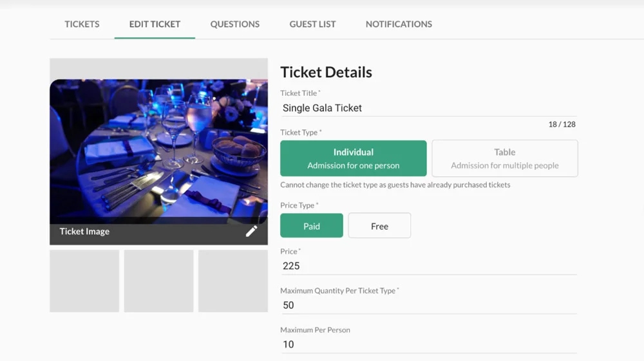Screen dimensions: 644x361
Task: Click the Ticket Image caption bar
Action: 129,232
